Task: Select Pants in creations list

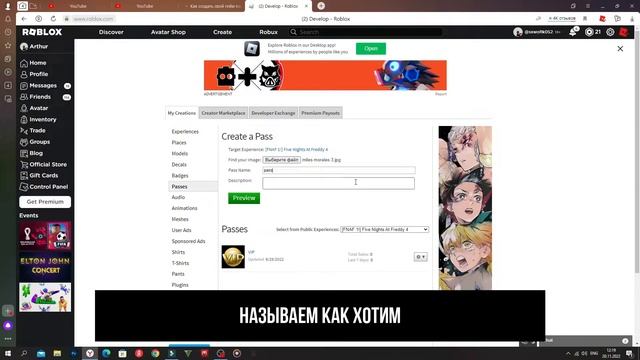Action: click(178, 274)
